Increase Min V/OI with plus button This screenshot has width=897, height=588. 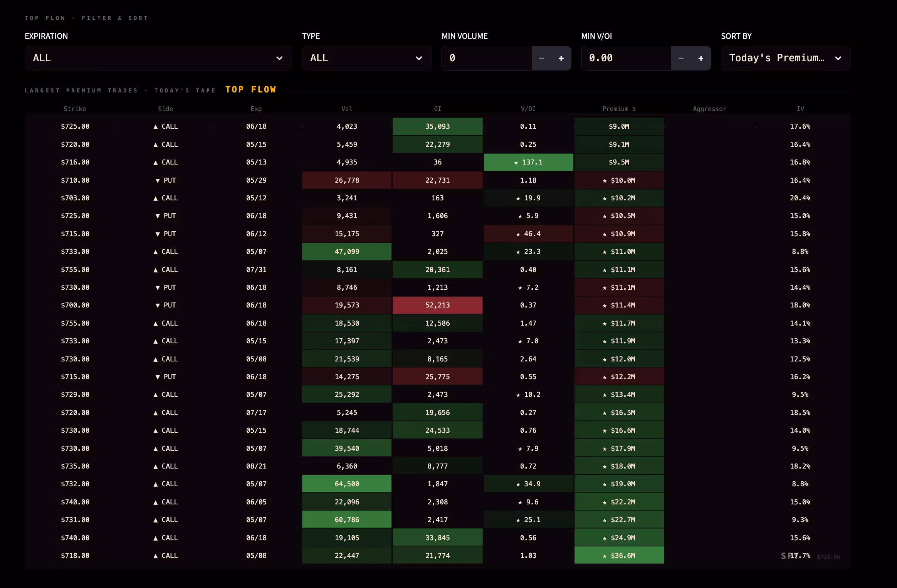pyautogui.click(x=701, y=58)
